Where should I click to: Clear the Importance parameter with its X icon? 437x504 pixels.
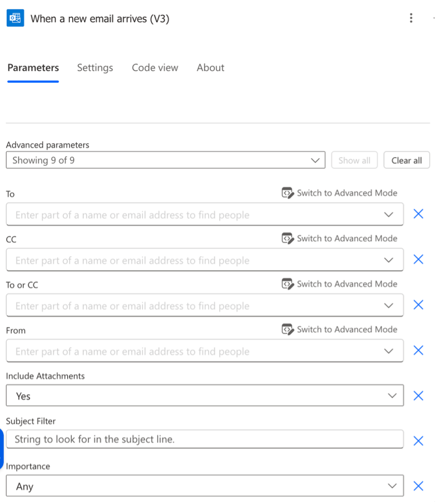click(418, 486)
